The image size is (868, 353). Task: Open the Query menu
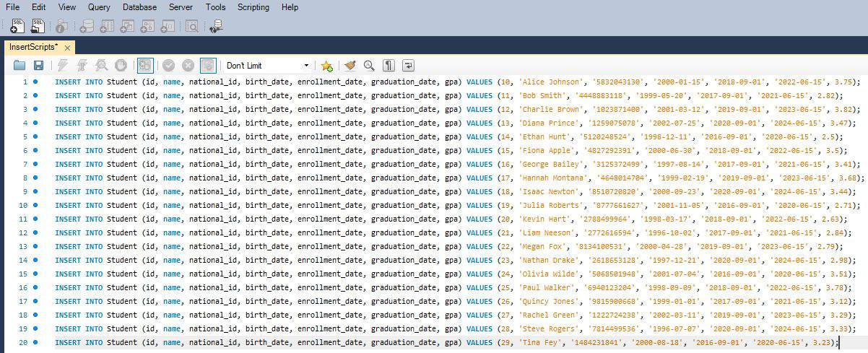[99, 7]
